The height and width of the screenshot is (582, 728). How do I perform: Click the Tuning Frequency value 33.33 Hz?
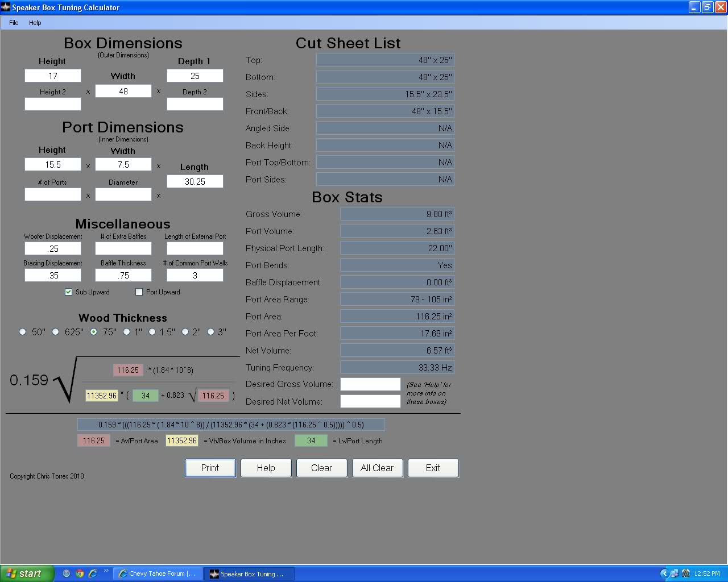tap(397, 367)
